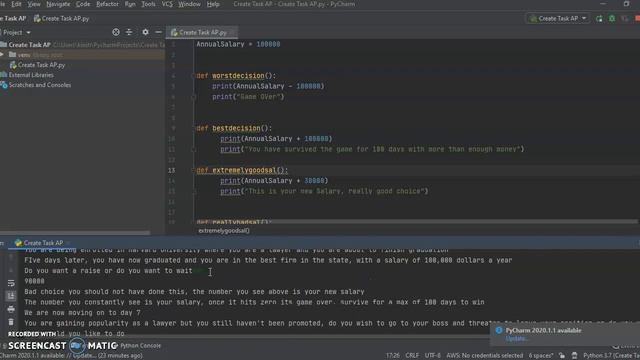Click the UTF-8 encoding in status bar
The image size is (640, 360).
(433, 356)
